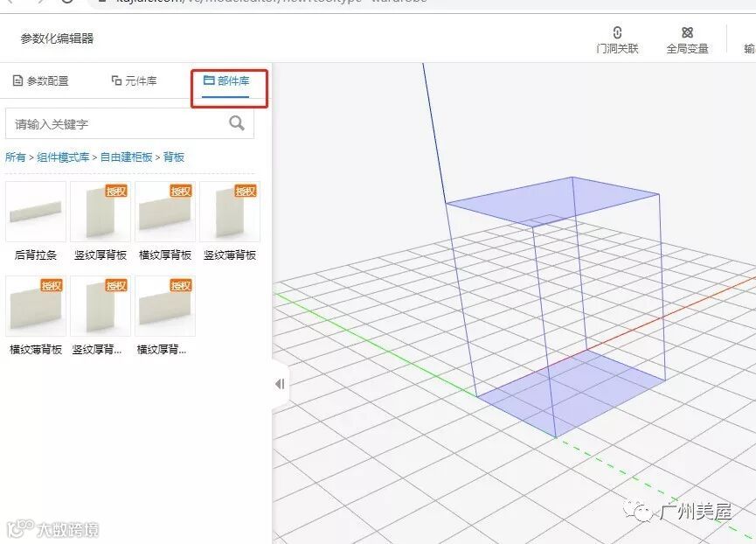
Task: Select the truncated 竖纹厚背... thumbnail
Action: 101,306
